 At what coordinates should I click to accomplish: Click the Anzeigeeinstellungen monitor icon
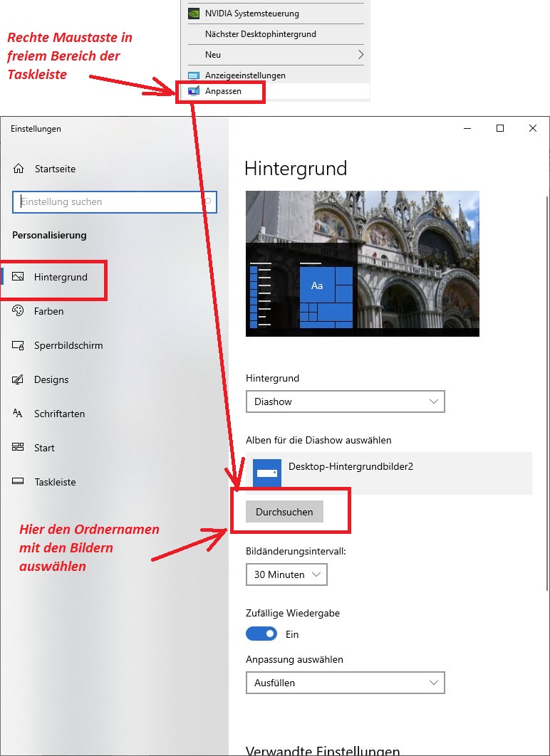click(194, 75)
